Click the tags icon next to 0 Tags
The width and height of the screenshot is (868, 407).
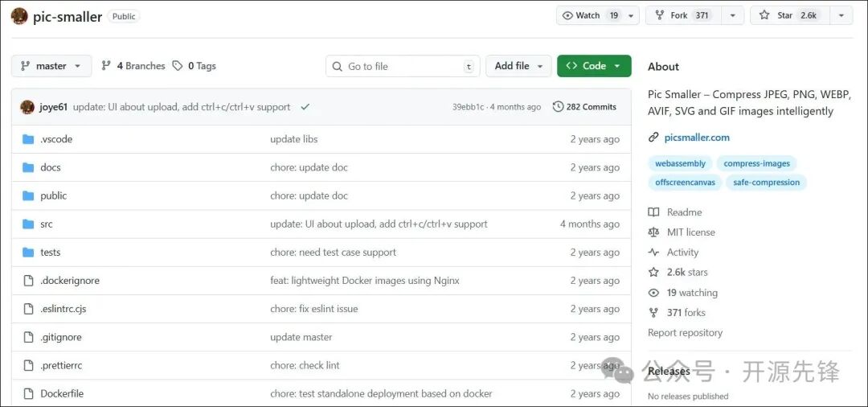click(178, 66)
